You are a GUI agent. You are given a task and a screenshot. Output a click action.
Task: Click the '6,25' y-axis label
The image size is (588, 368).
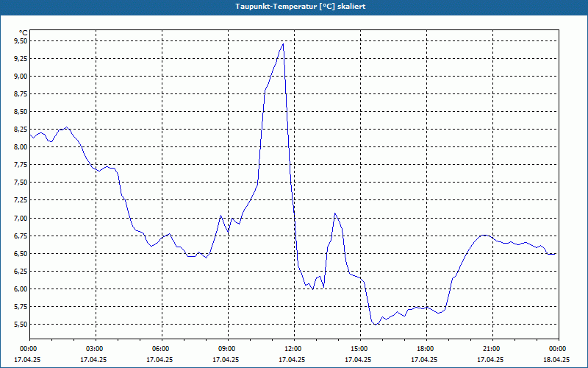[x=21, y=271]
